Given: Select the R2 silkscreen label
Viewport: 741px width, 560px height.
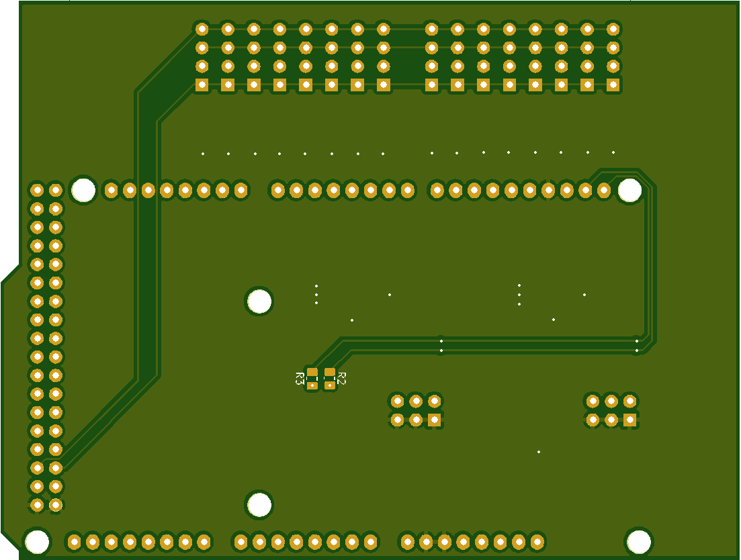Looking at the screenshot, I should point(342,378).
